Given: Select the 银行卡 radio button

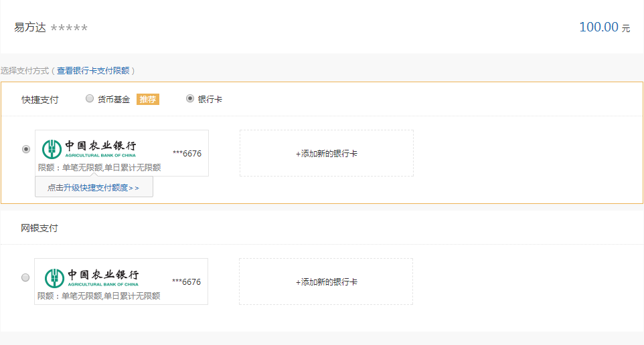Looking at the screenshot, I should tap(190, 99).
